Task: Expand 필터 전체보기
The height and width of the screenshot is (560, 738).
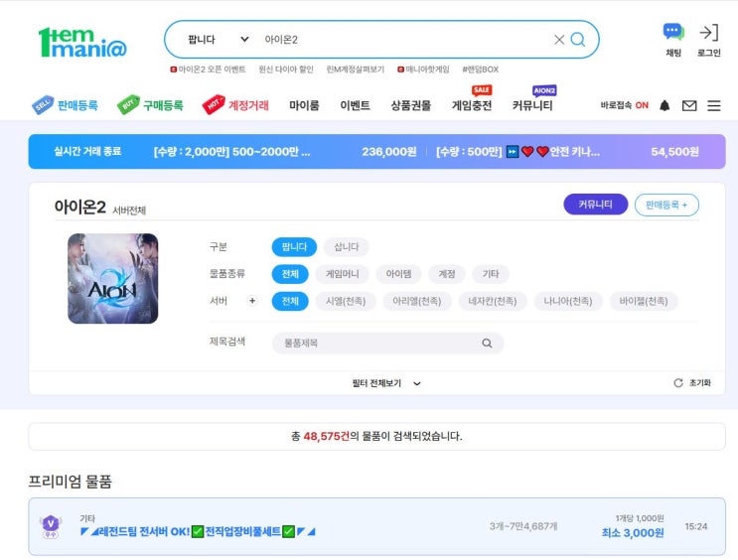Action: coord(386,383)
